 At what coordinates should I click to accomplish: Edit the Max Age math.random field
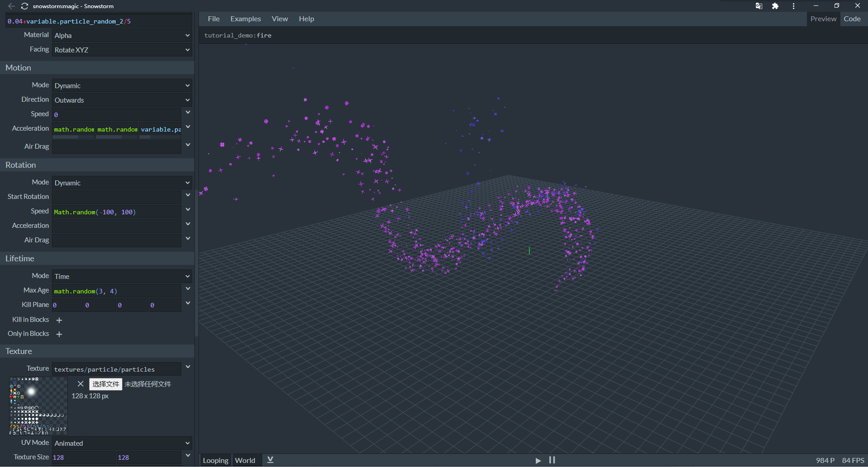click(117, 291)
